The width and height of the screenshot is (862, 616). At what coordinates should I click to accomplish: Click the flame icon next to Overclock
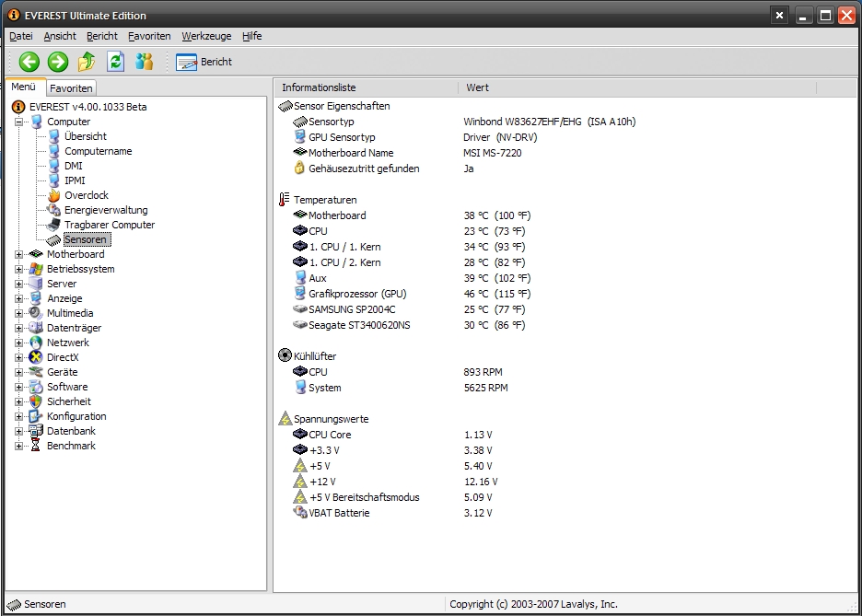point(53,195)
